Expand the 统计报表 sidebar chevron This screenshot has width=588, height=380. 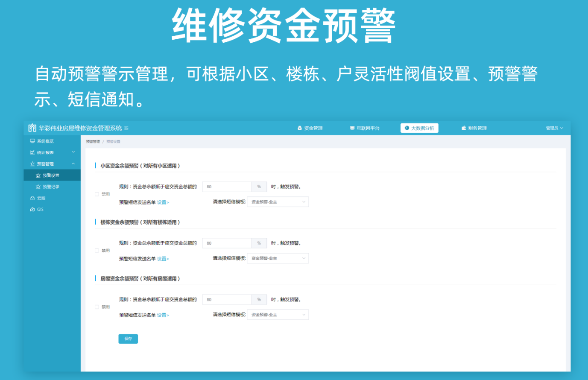coord(73,152)
